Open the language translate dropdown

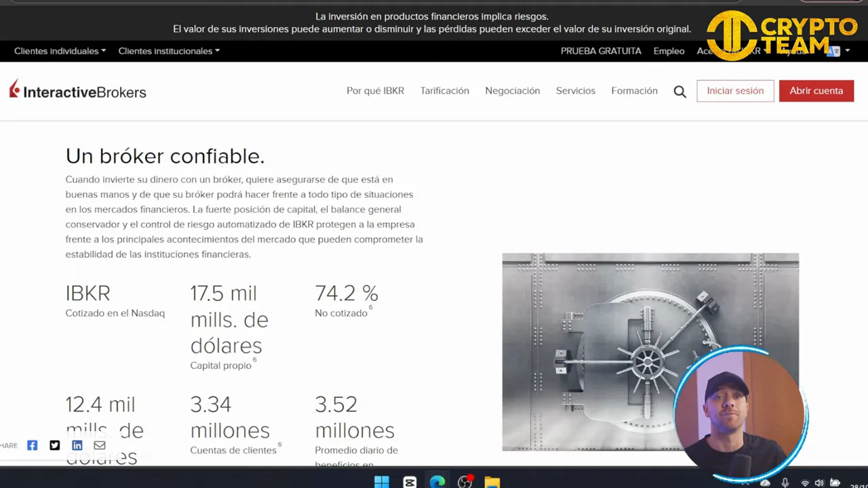pos(837,51)
